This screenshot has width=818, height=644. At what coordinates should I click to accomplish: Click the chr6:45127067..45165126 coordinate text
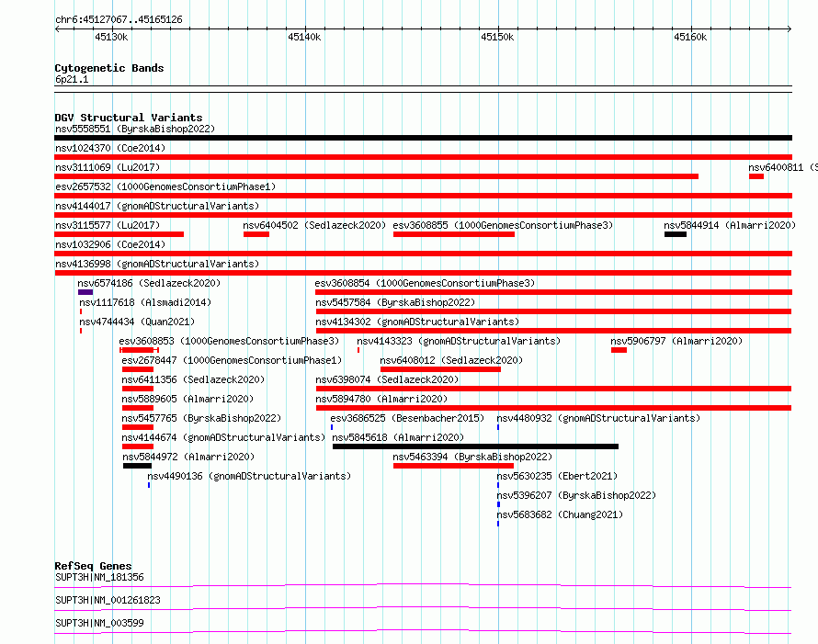coord(119,19)
